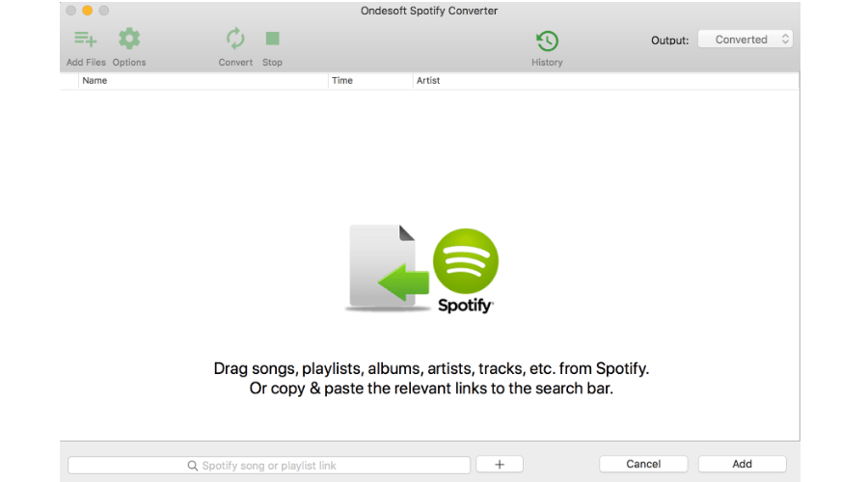Open the Options gear icon
Image resolution: width=868 pixels, height=482 pixels.
click(129, 39)
